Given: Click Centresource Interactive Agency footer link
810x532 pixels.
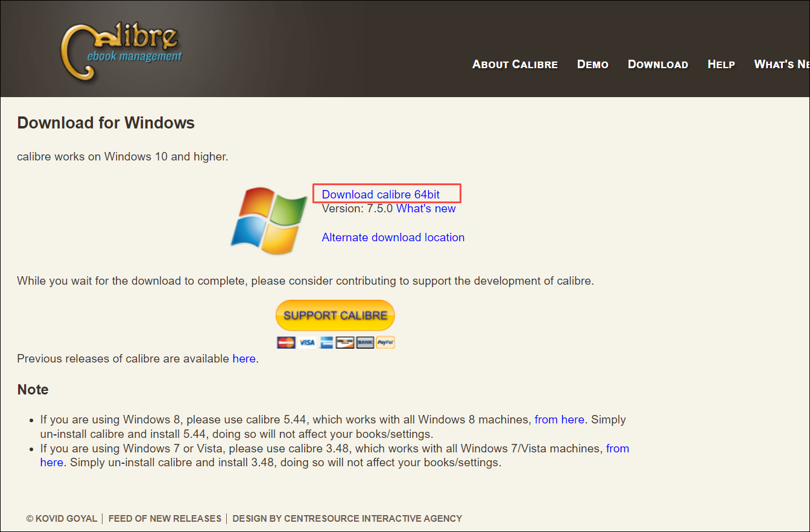Looking at the screenshot, I should [x=373, y=518].
